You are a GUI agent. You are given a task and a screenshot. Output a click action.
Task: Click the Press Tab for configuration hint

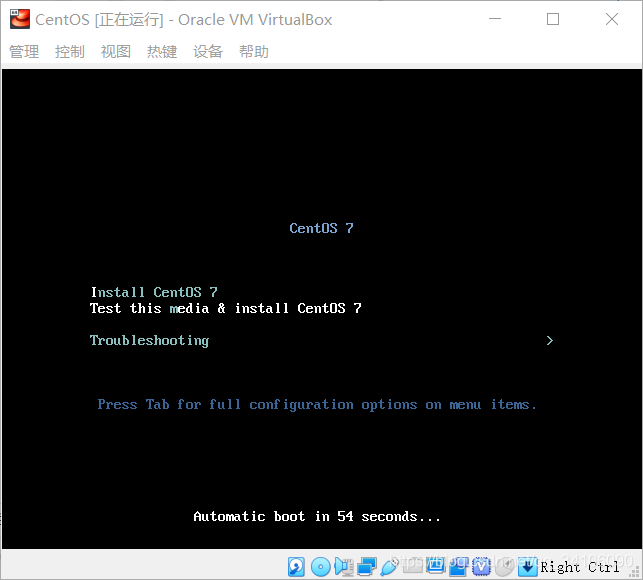click(317, 405)
